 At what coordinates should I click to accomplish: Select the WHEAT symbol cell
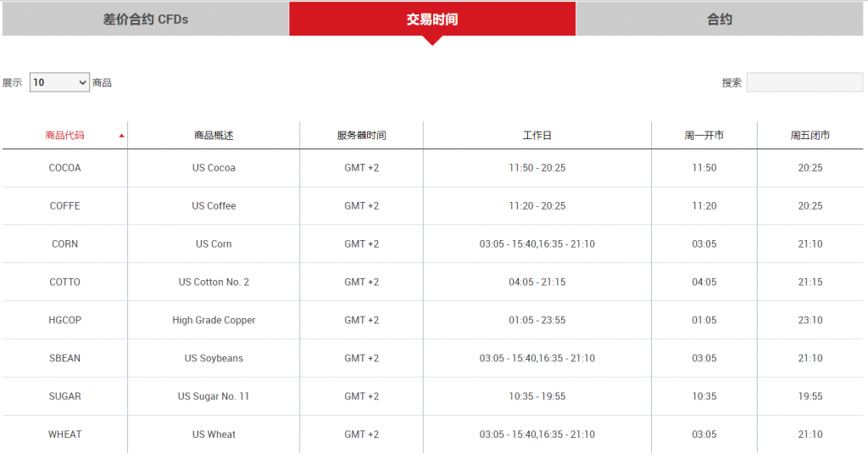click(64, 435)
